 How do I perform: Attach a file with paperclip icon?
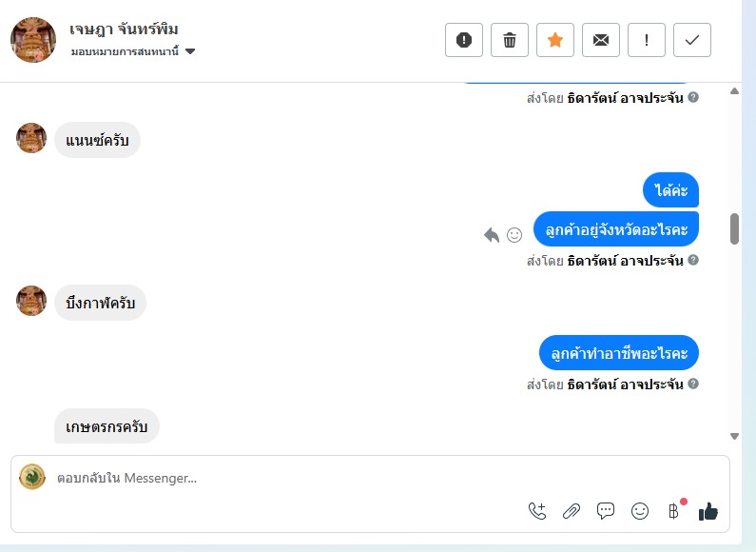(x=572, y=511)
